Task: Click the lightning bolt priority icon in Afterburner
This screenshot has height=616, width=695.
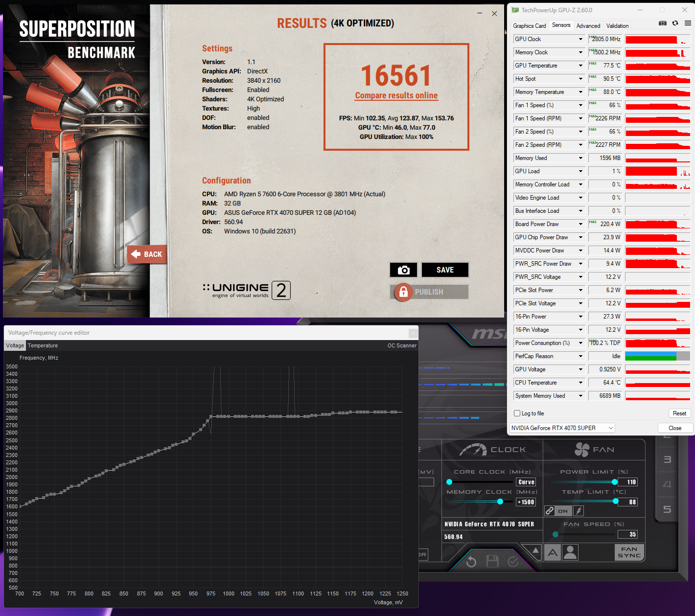Action: point(579,511)
